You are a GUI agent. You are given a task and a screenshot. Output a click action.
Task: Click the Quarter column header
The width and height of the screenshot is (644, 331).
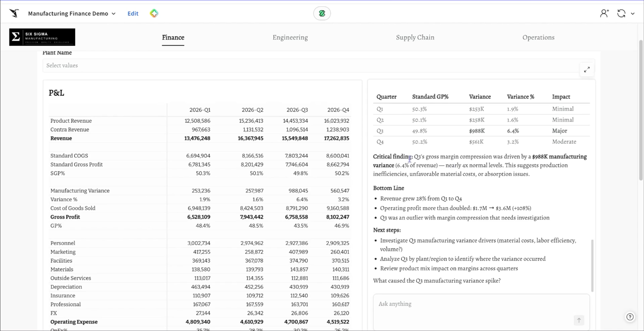coord(386,97)
